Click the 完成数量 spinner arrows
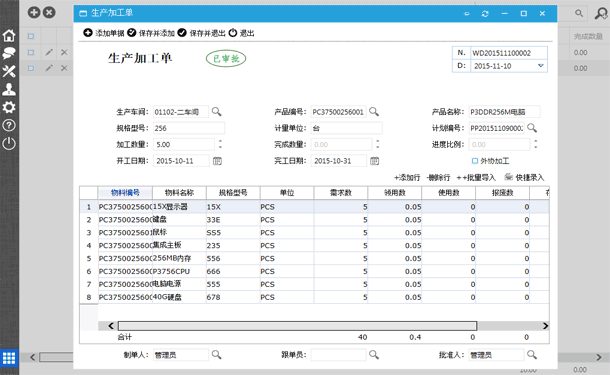The image size is (610, 375). [377, 144]
